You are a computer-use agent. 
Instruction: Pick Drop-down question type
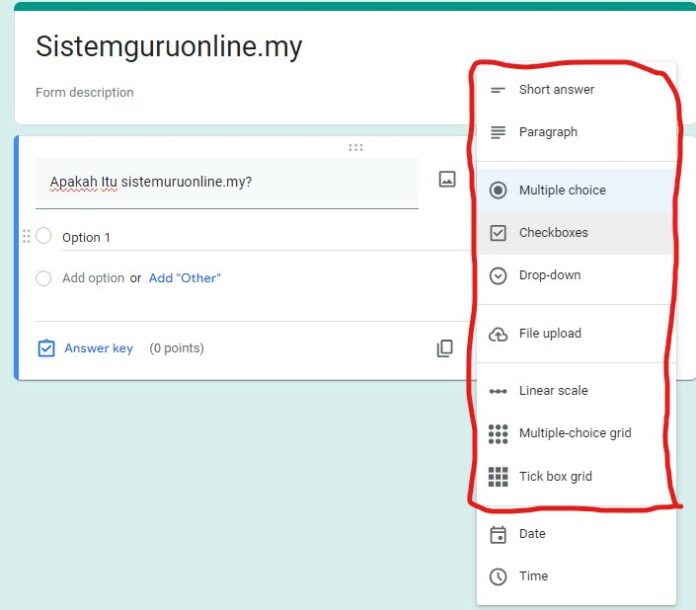576,275
